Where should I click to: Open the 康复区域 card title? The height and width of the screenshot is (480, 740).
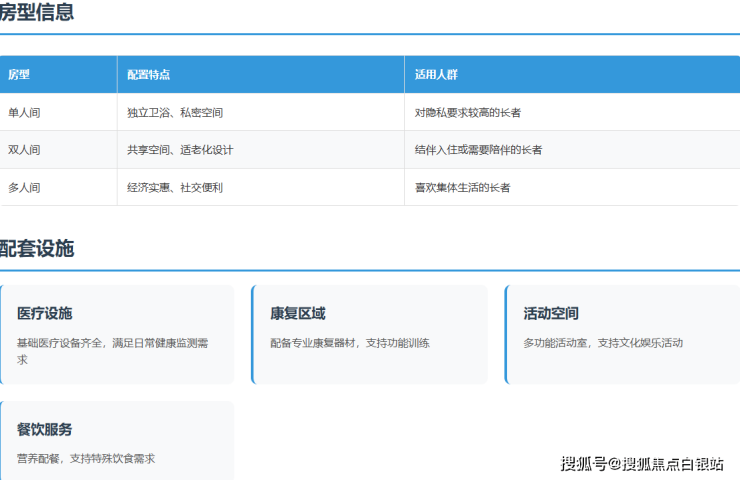tap(297, 313)
